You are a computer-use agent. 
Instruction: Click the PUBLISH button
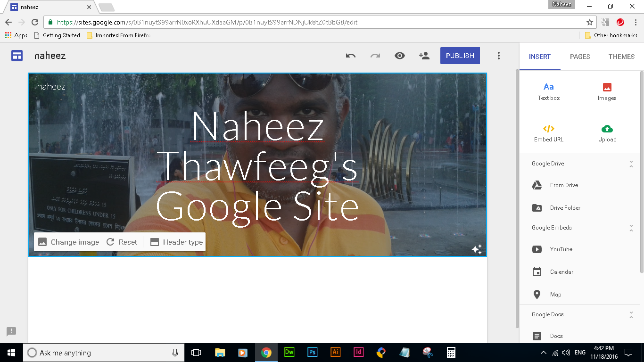[x=460, y=55]
